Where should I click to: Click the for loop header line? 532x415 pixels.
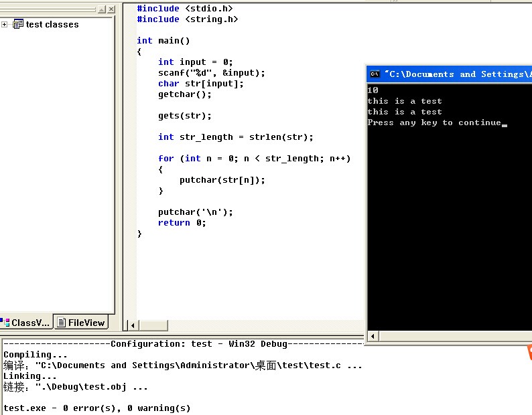(254, 159)
